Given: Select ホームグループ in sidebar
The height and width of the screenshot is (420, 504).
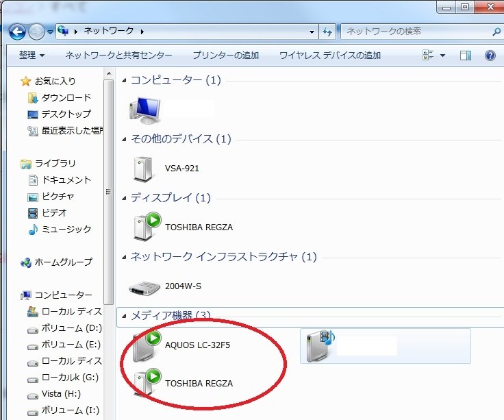Looking at the screenshot, I should point(56,262).
